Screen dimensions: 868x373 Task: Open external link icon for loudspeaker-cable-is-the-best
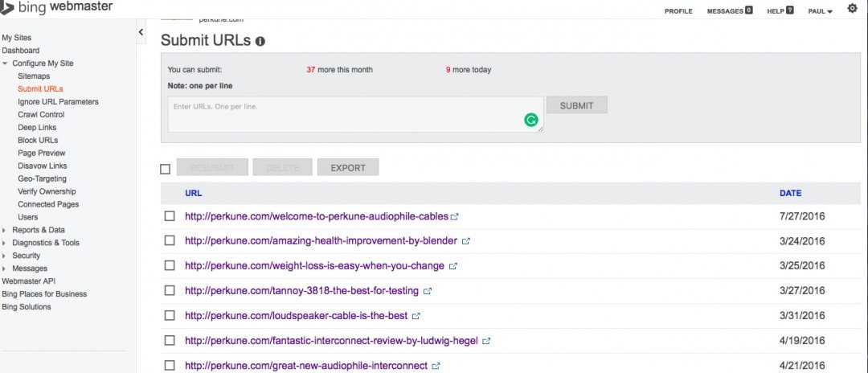pos(416,316)
